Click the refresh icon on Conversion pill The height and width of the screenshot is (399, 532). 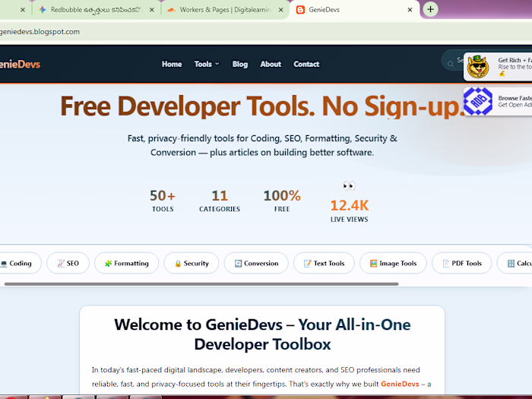point(238,263)
